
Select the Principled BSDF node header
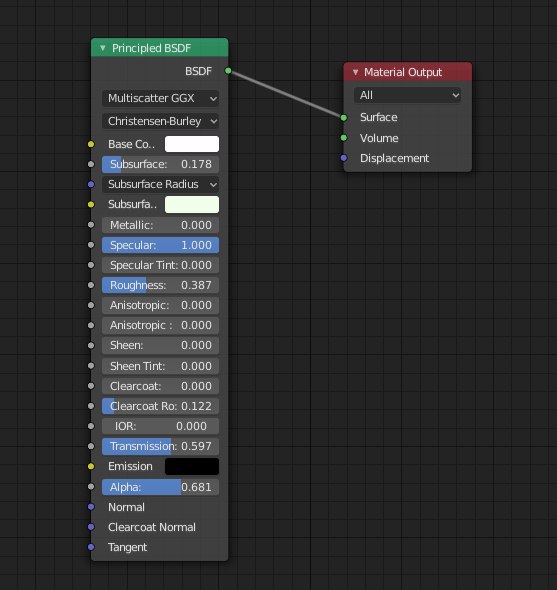tap(160, 47)
